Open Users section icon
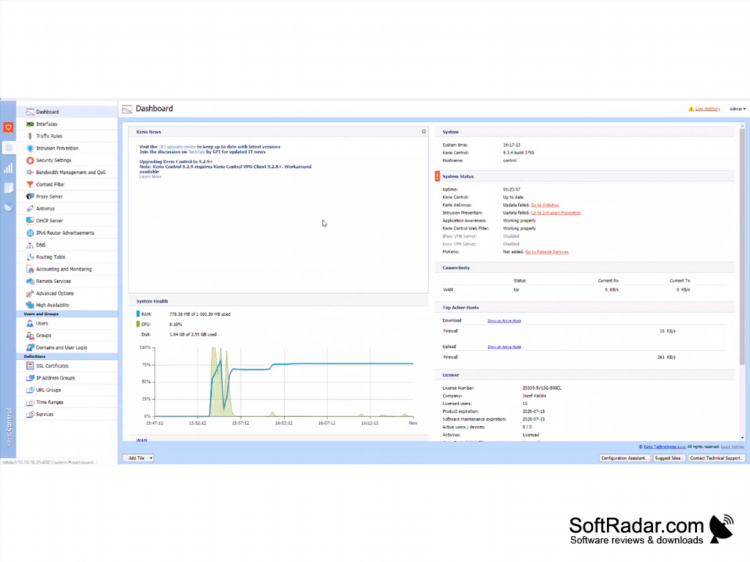Screen dimensions: 750x562 tap(30, 323)
